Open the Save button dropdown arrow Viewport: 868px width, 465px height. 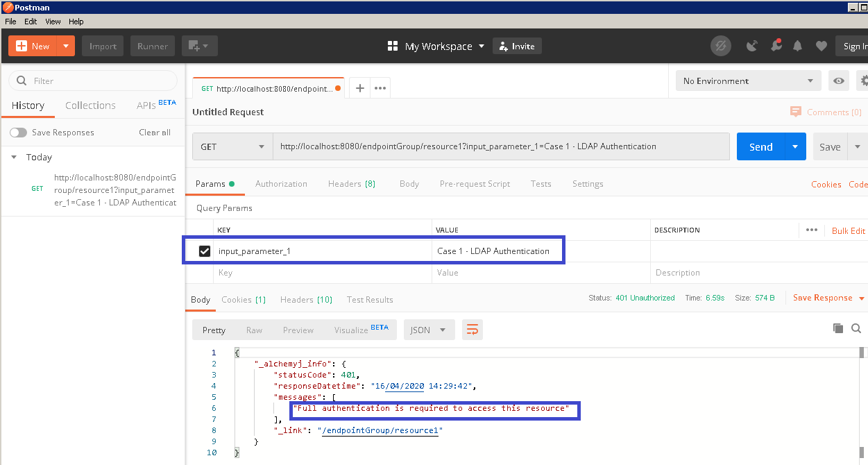(858, 146)
